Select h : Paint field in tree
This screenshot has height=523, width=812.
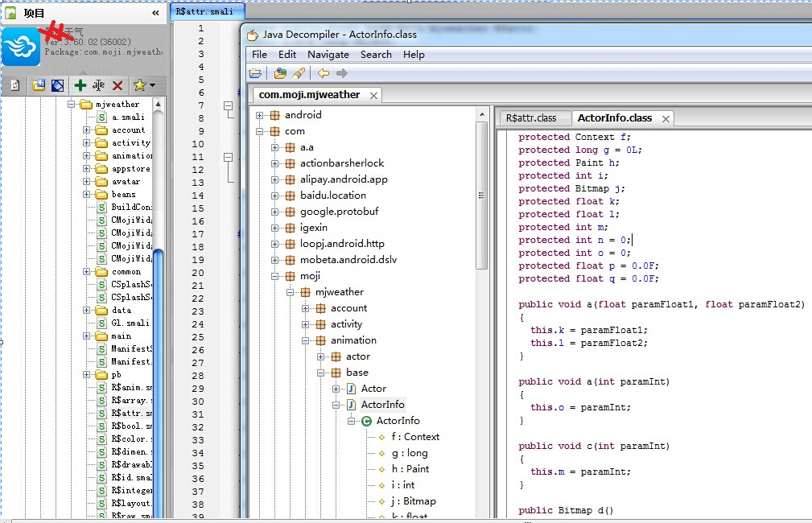point(410,469)
